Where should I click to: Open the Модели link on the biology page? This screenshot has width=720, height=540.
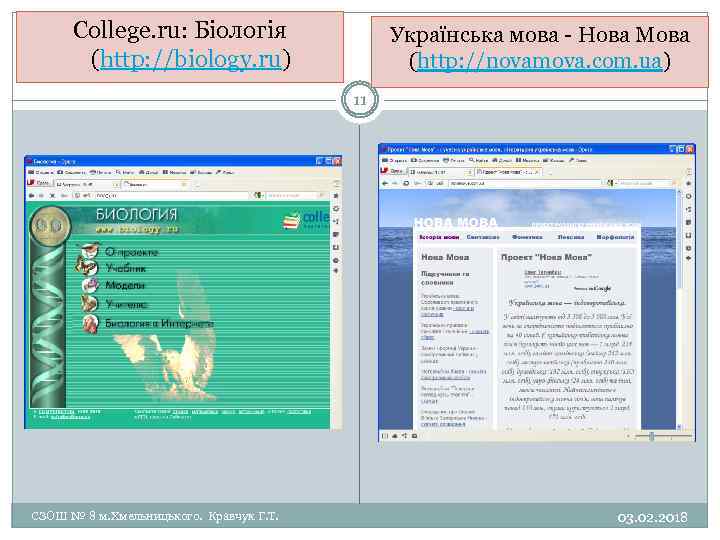[x=125, y=285]
